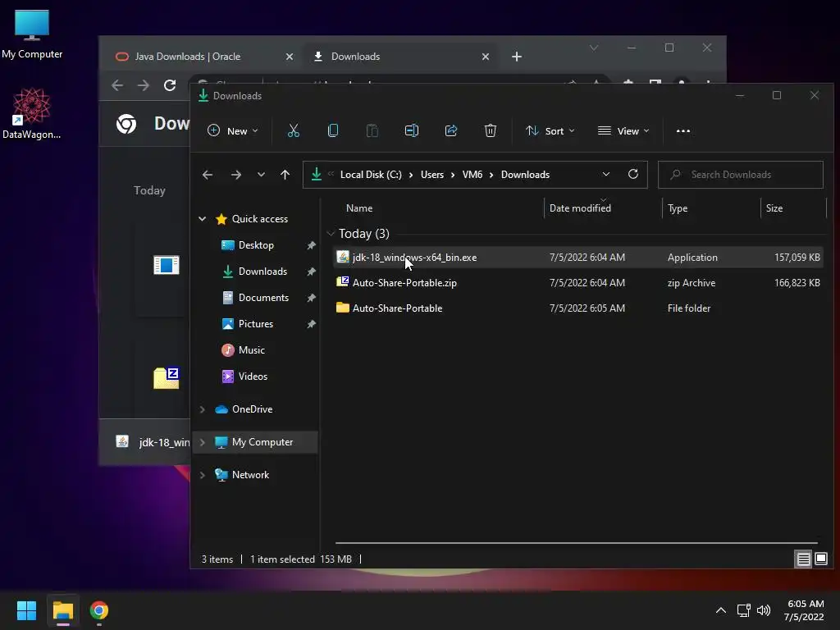Screen dimensions: 840x630
Task: Click the horizontal scrollbar in file list
Action: pyautogui.click(x=576, y=543)
